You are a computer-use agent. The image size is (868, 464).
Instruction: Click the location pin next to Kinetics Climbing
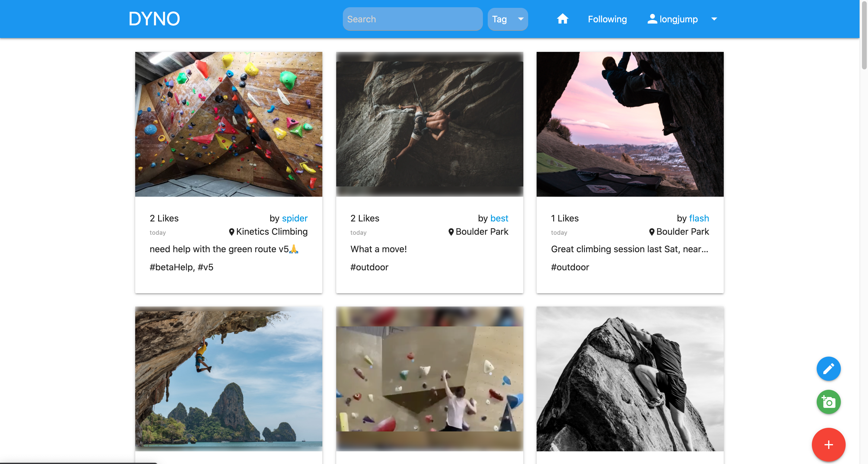pos(231,232)
